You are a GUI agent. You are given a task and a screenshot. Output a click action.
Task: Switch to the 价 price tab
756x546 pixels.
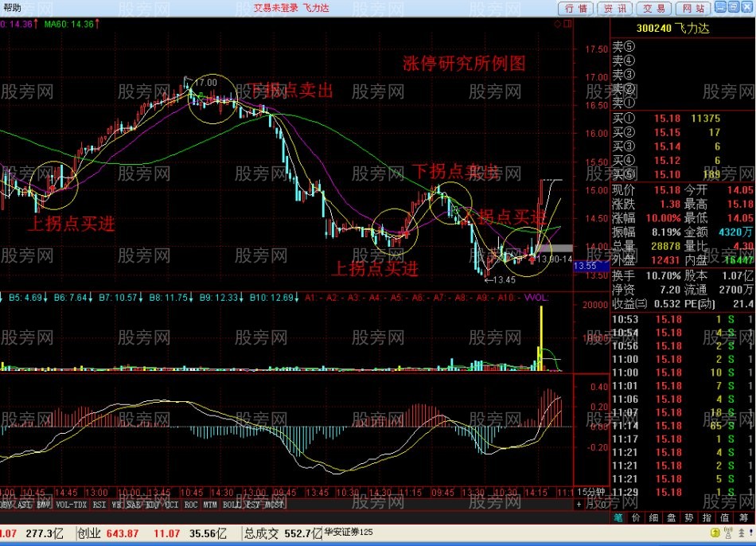coord(636,517)
